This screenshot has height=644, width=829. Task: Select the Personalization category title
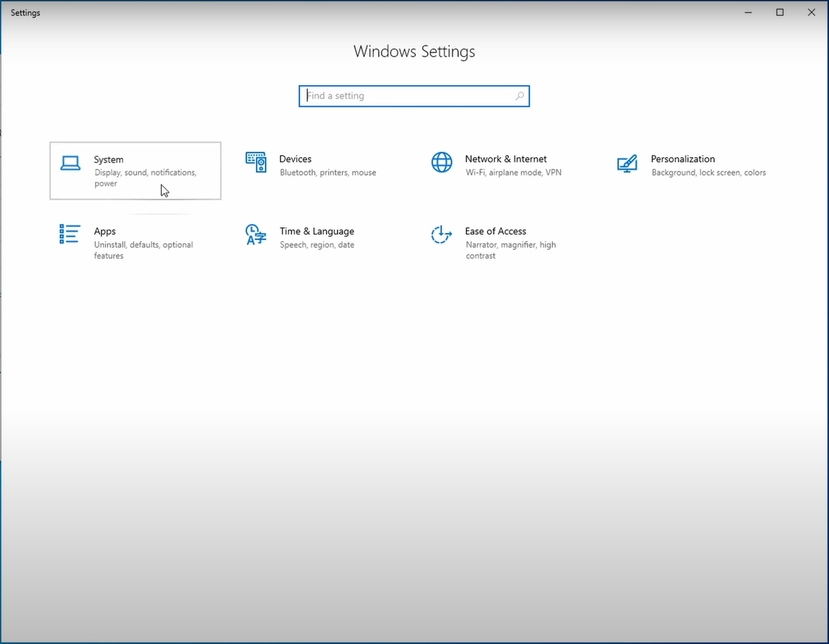click(x=683, y=159)
